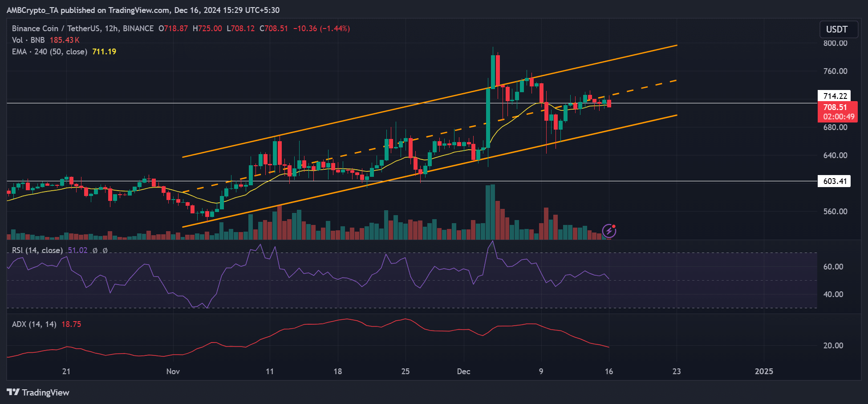Screen dimensions: 868x404
Task: Click the Binance Coin / TetherUS symbol title
Action: coord(82,29)
